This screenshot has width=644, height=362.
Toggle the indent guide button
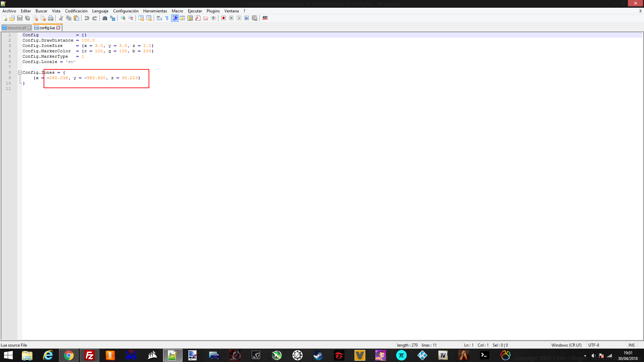(175, 18)
